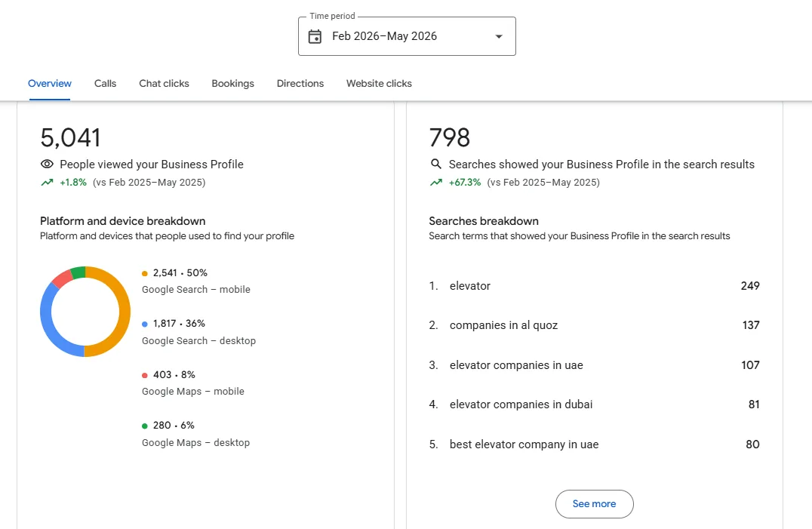Select the Feb 2026–May 2026 time period box

[x=407, y=36]
